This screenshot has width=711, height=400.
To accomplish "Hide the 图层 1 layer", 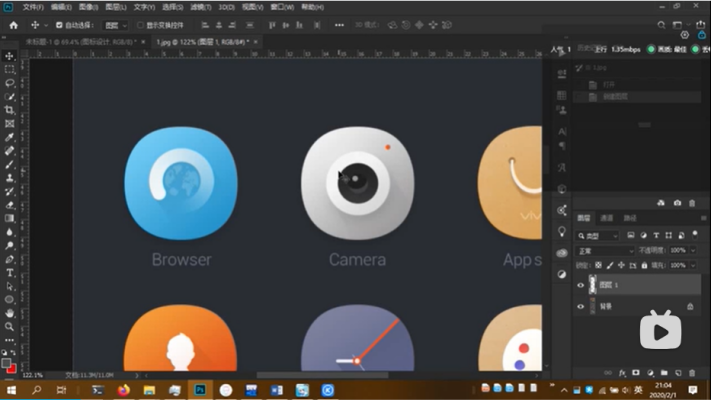I will (x=580, y=285).
